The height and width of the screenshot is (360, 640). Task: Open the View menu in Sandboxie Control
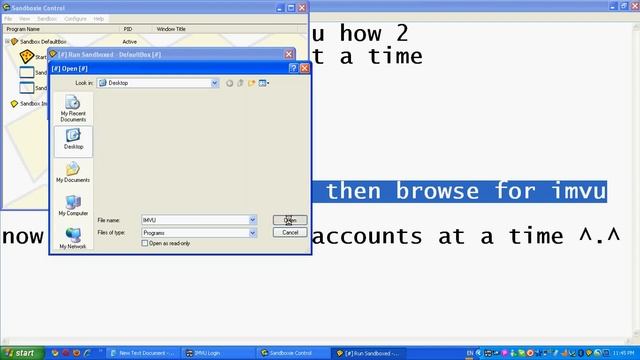(24, 19)
